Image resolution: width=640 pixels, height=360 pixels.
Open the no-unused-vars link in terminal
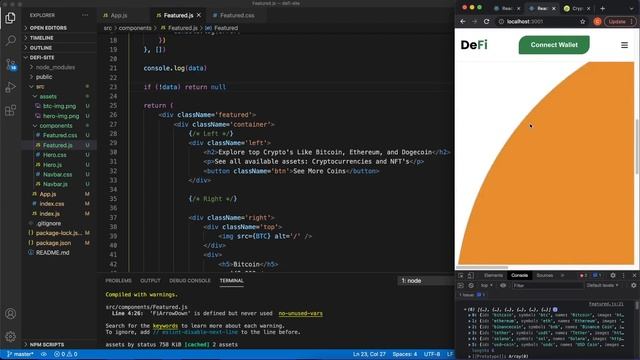[300, 313]
